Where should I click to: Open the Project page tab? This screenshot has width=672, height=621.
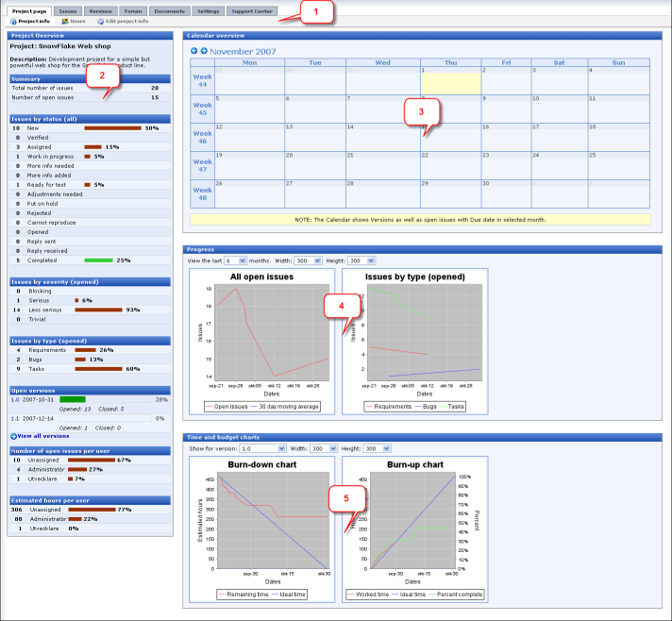(29, 11)
